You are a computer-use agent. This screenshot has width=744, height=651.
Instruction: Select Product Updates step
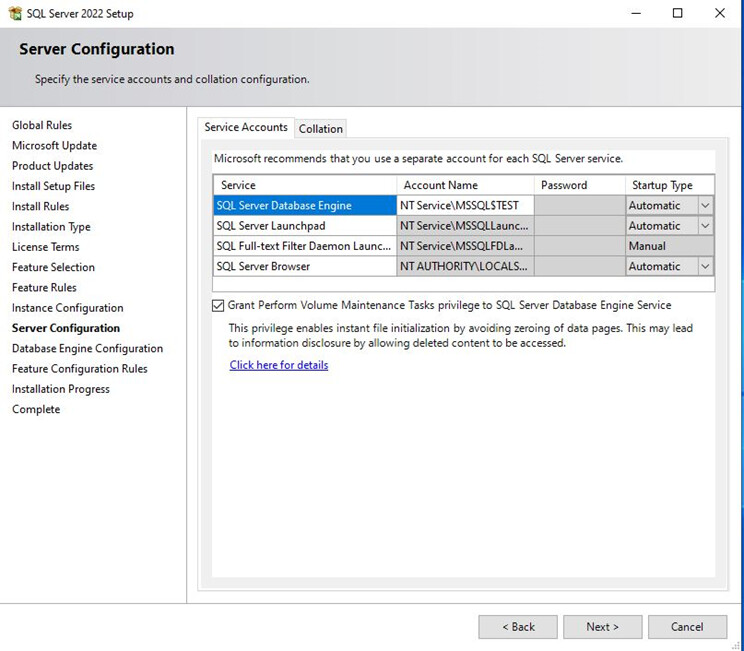point(52,166)
